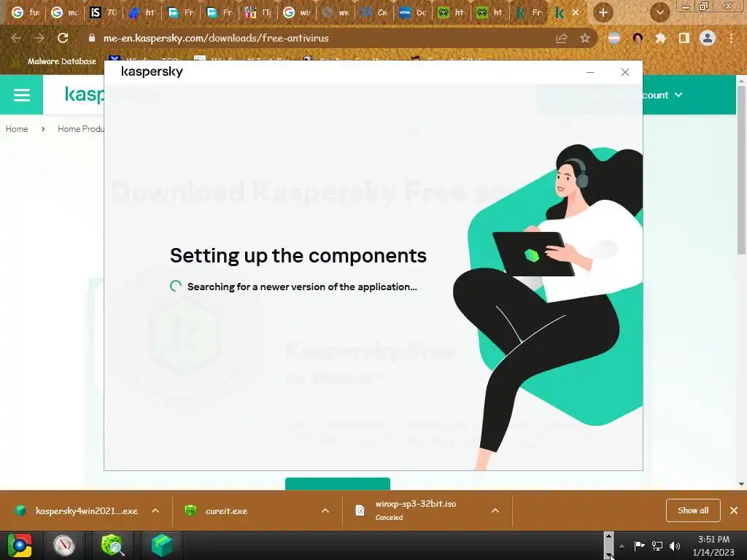The image size is (747, 560).
Task: Open the green magnifier scanner taskbar icon
Action: [112, 545]
